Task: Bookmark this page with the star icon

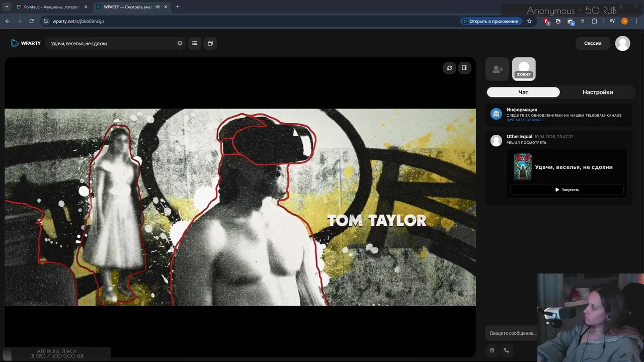Action: coord(529,21)
